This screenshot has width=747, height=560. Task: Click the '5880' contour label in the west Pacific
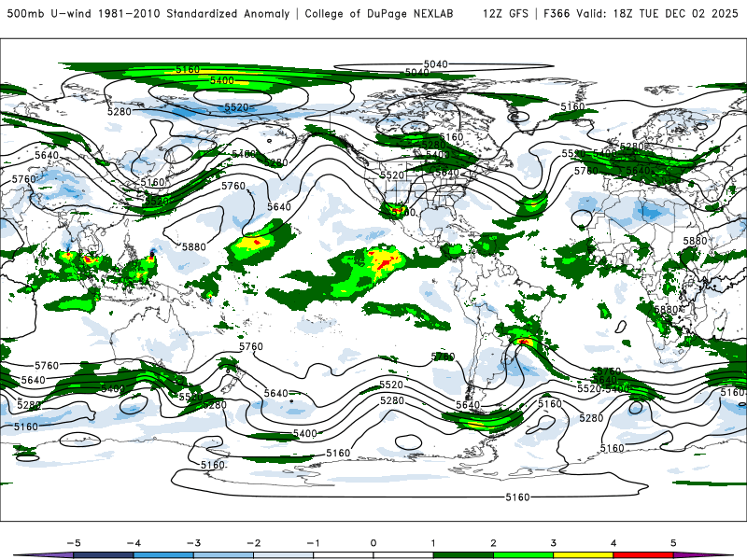point(194,246)
